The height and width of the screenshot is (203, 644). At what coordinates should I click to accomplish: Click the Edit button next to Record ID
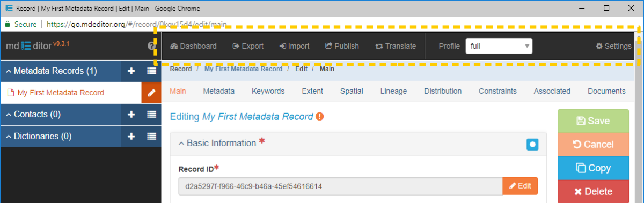(520, 186)
